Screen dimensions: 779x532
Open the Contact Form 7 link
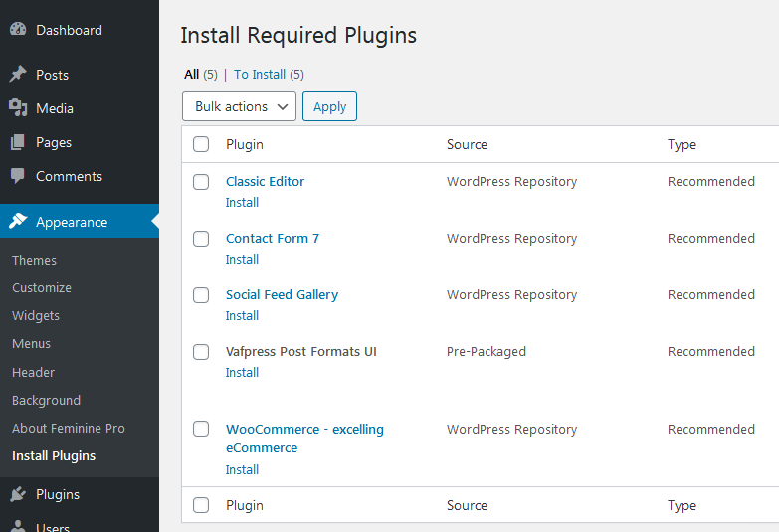[273, 238]
